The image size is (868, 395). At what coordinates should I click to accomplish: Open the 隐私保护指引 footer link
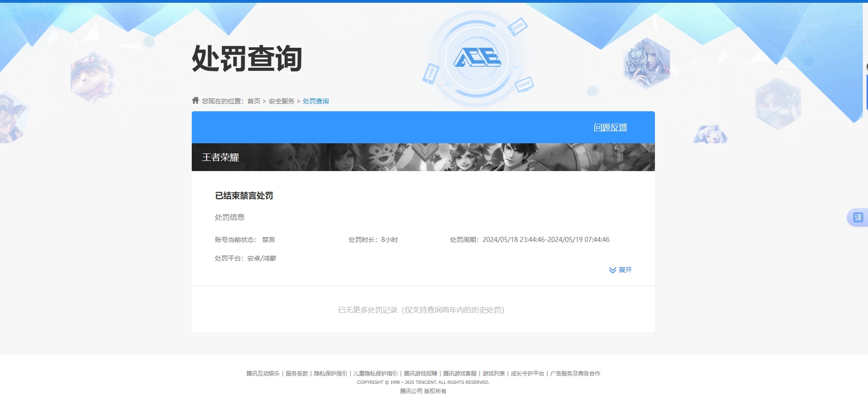[331, 373]
